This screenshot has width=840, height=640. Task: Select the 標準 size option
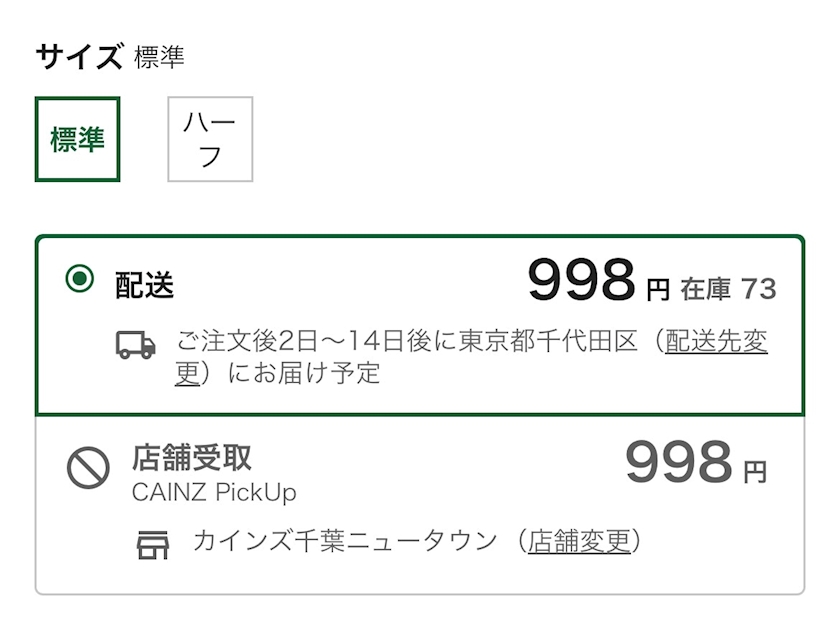tap(78, 139)
